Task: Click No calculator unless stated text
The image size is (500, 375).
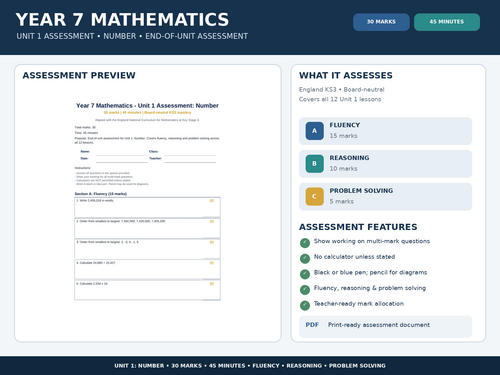Action: tap(354, 257)
